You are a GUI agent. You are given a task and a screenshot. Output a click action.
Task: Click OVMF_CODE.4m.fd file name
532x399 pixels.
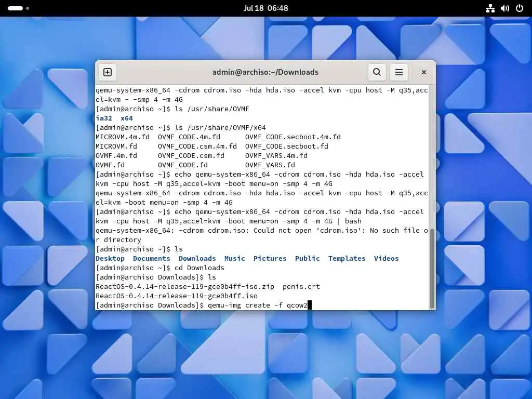click(x=189, y=137)
